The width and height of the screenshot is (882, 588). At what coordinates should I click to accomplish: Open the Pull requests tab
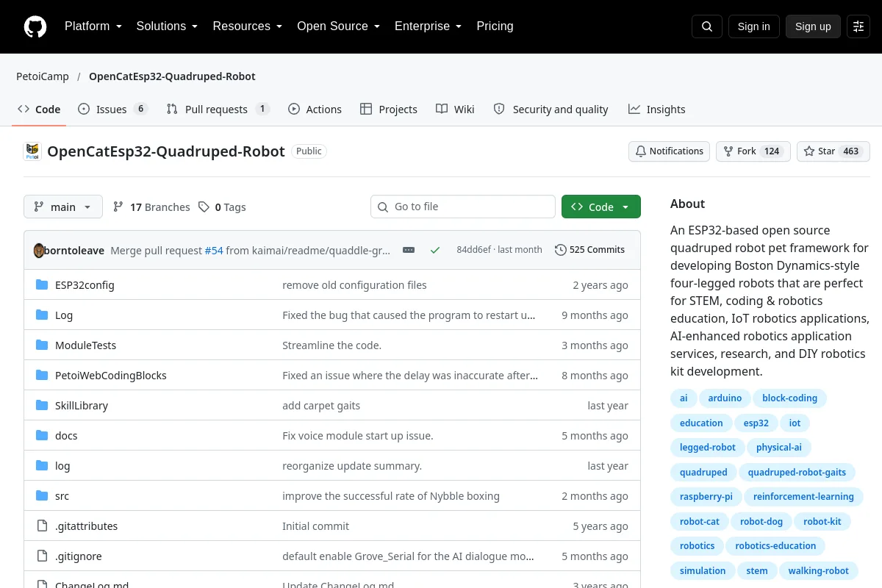[218, 109]
